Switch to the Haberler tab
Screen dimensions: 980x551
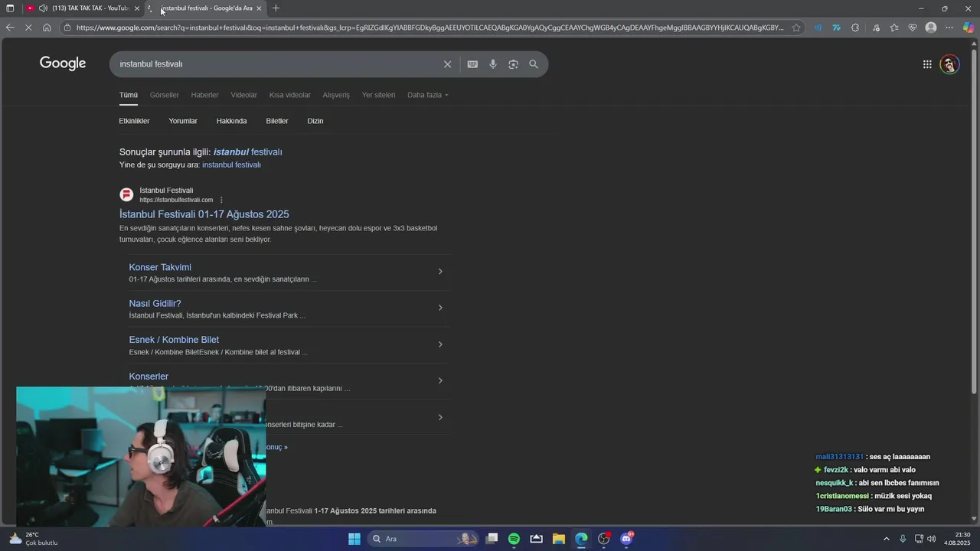204,95
